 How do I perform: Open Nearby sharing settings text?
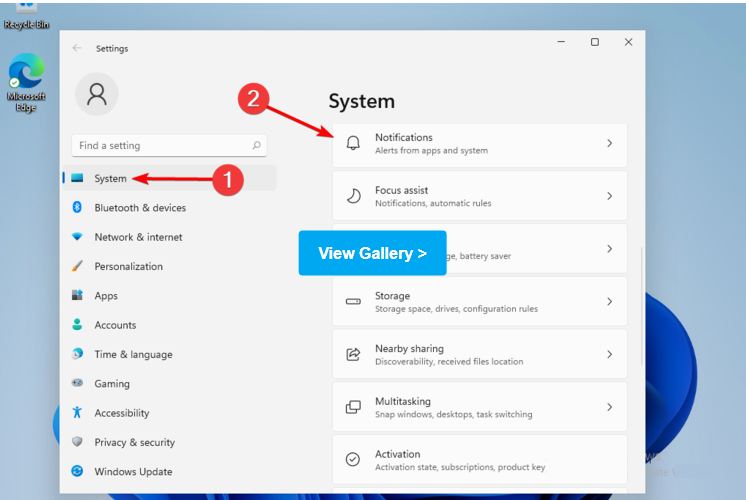pos(409,349)
